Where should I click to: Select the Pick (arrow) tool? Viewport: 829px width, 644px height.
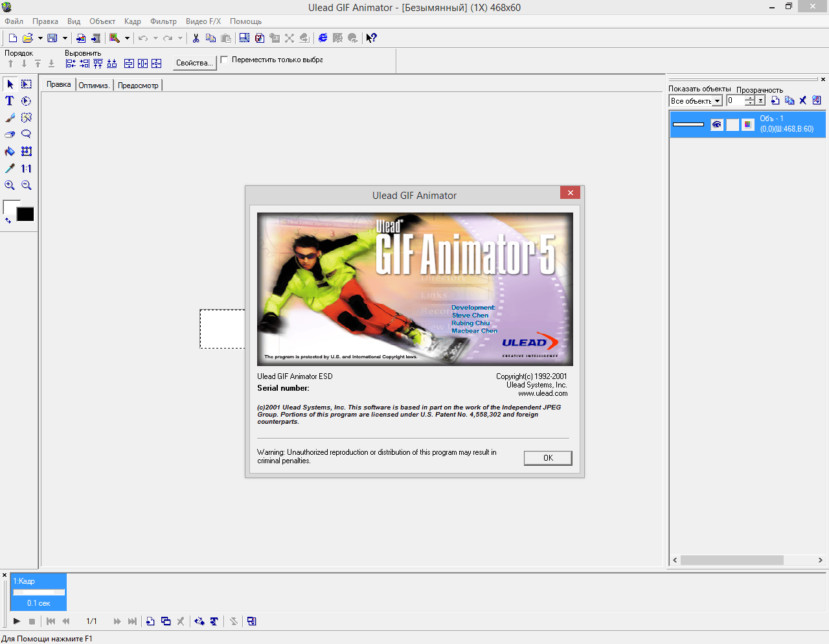[x=10, y=84]
